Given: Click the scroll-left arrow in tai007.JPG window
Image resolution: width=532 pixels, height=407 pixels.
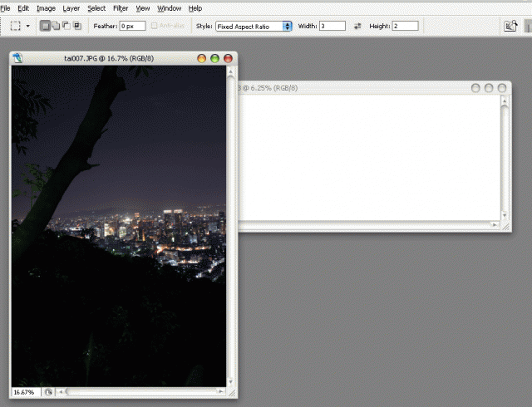Looking at the screenshot, I should [61, 392].
